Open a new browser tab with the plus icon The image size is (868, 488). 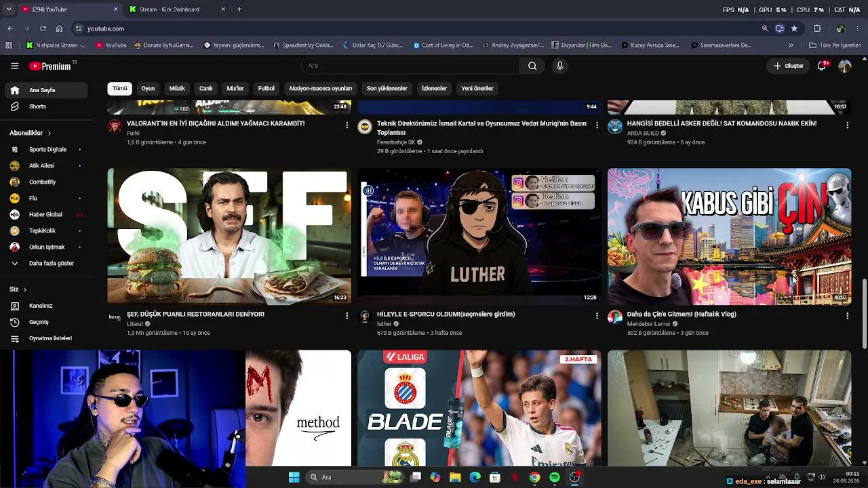coord(239,9)
